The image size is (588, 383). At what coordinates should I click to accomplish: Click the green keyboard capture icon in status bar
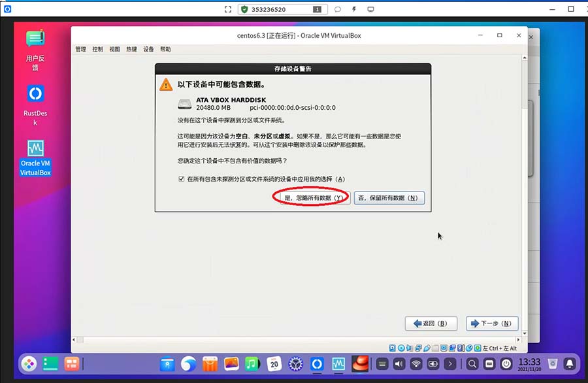(478, 348)
